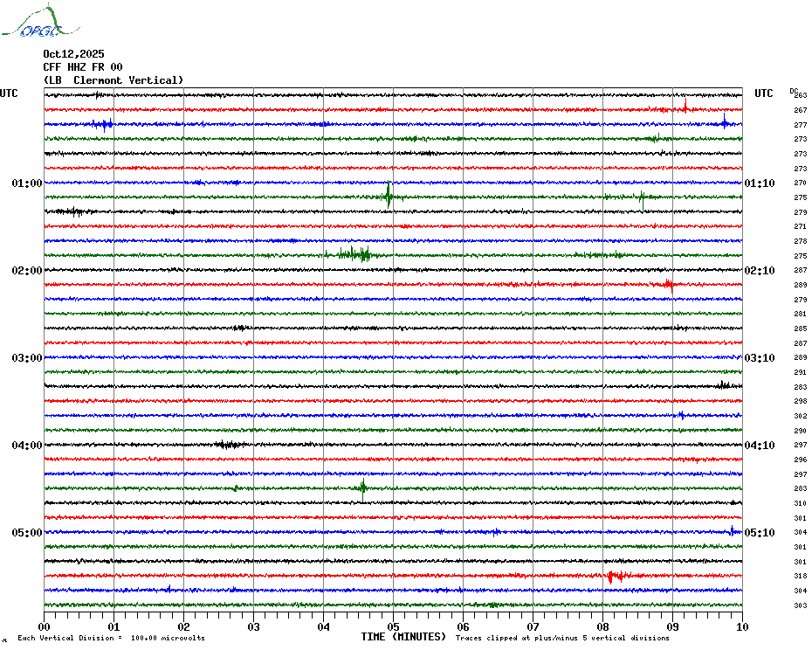Click the DC value 263 at top right

[800, 95]
